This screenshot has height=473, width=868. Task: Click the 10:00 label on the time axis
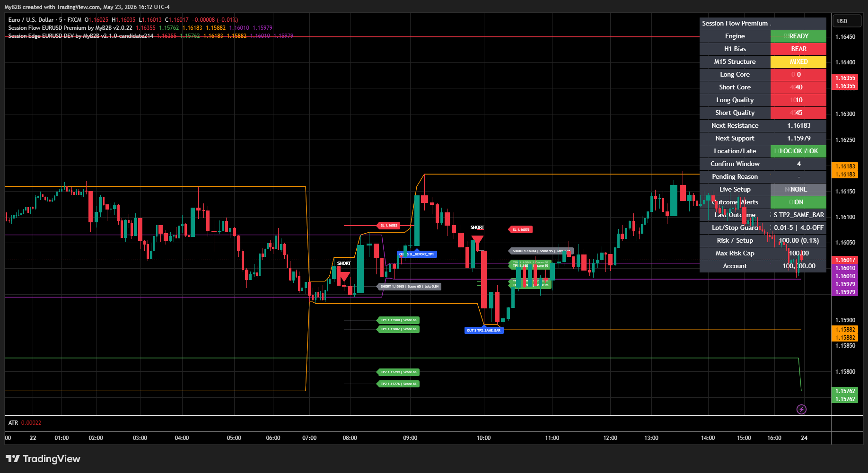(483, 438)
